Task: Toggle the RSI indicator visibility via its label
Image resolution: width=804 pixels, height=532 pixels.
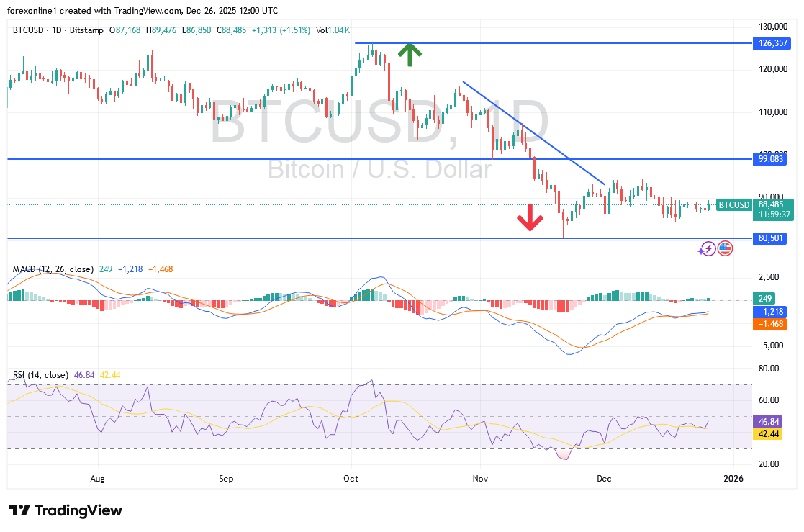Action: [18, 375]
